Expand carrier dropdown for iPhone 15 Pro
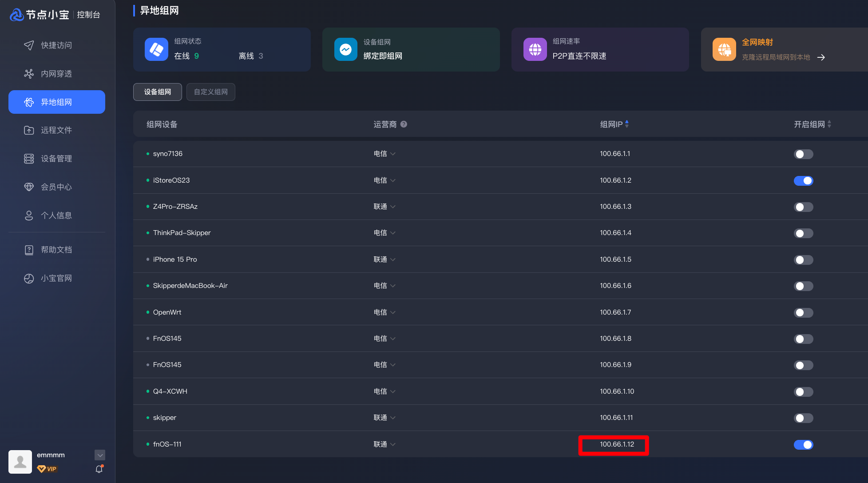Viewport: 868px width, 483px height. click(x=384, y=259)
